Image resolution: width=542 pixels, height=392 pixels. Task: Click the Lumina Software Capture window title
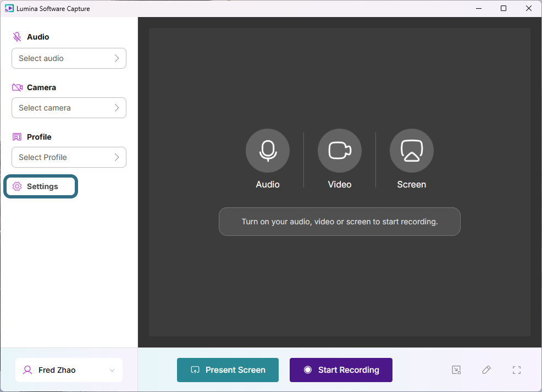(53, 9)
